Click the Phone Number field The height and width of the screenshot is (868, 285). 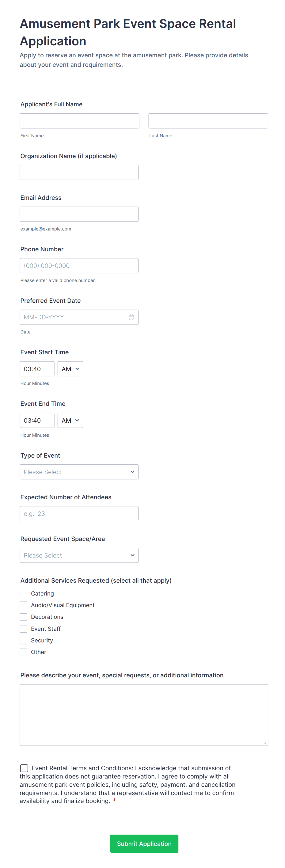[x=79, y=265]
